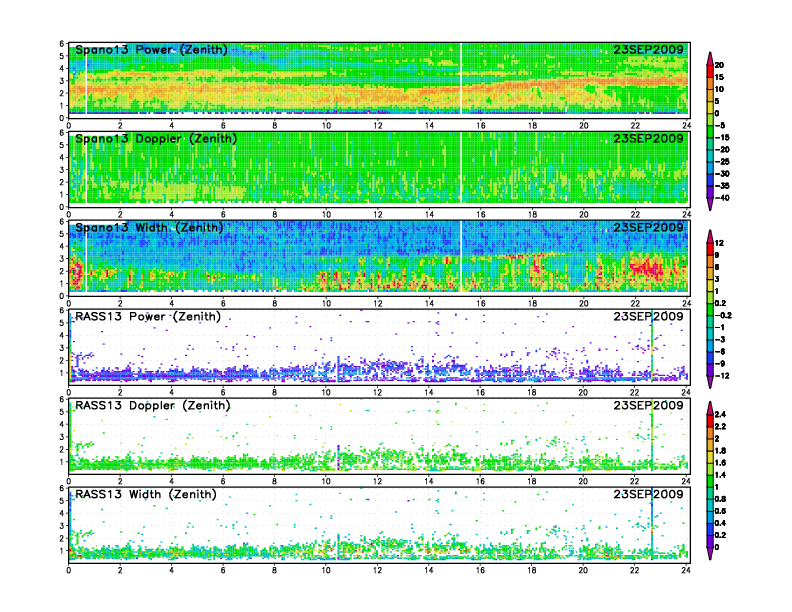Image resolution: width=792 pixels, height=612 pixels.
Task: Click hour tick 6 under the Spano13 Width panel
Action: (x=223, y=303)
